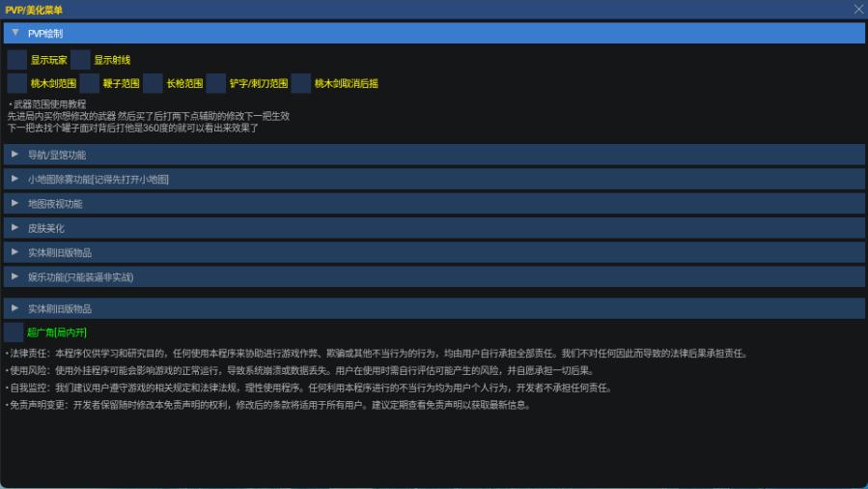This screenshot has height=489, width=868.
Task: Select the line starting 下一把去找个罐子
Action: point(133,128)
